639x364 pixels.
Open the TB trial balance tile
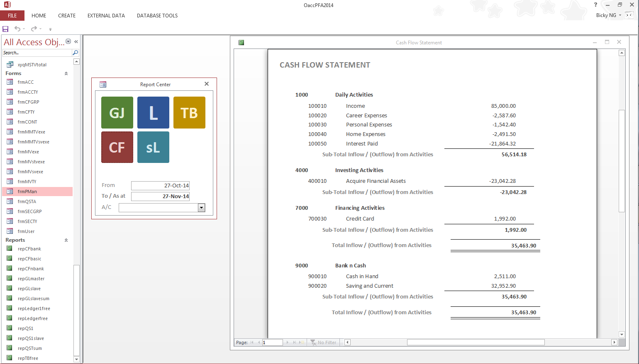(x=189, y=113)
